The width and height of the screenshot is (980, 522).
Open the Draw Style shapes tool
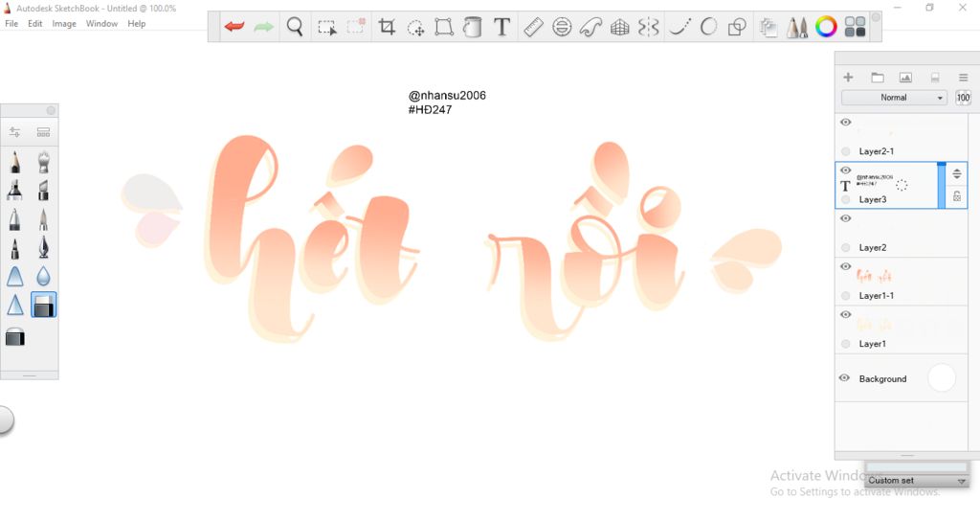point(738,27)
